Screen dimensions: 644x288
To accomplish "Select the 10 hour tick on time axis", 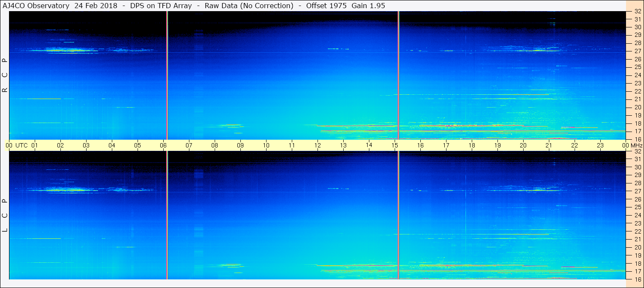I will 266,145.
